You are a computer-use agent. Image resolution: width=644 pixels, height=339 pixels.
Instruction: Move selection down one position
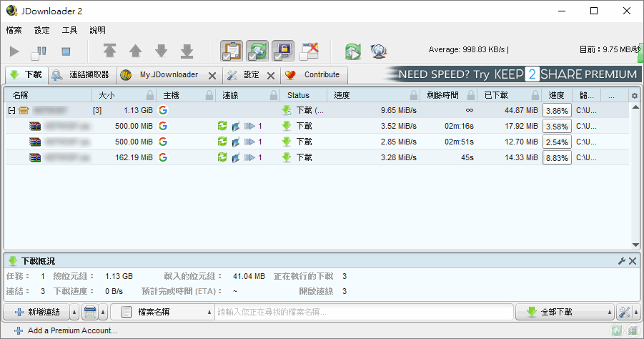point(162,51)
